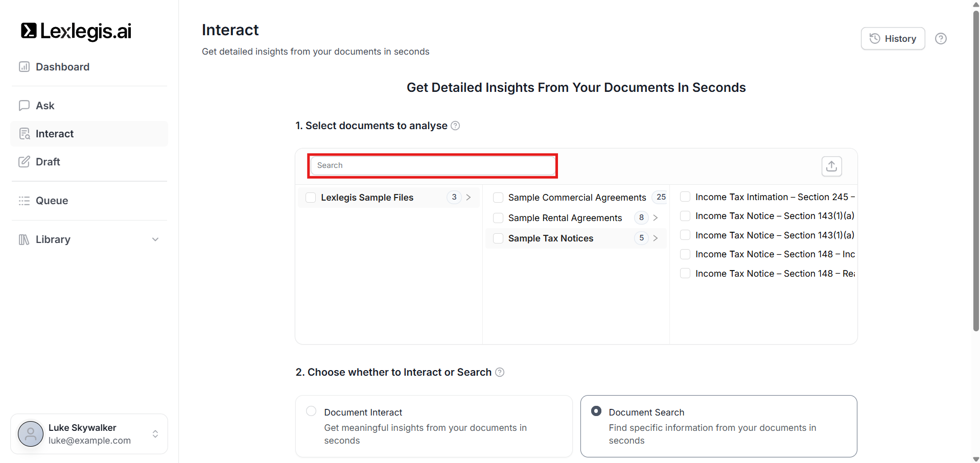Image resolution: width=980 pixels, height=463 pixels.
Task: Click the help icon beside Select documents
Action: click(455, 126)
